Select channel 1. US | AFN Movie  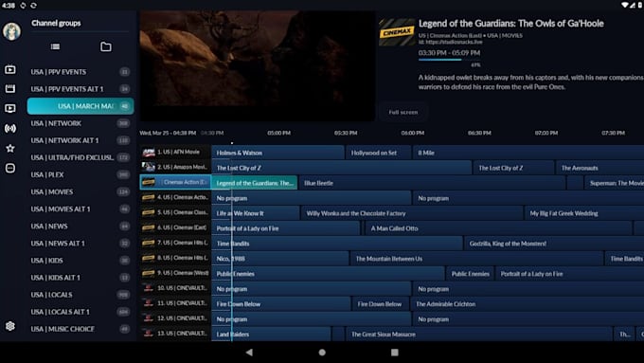coord(175,152)
